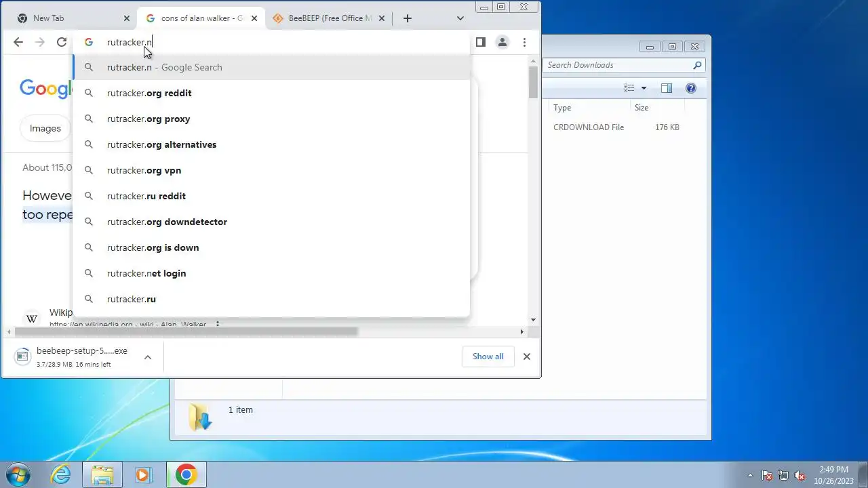
Task: Open Chrome three-dot menu
Action: point(524,42)
